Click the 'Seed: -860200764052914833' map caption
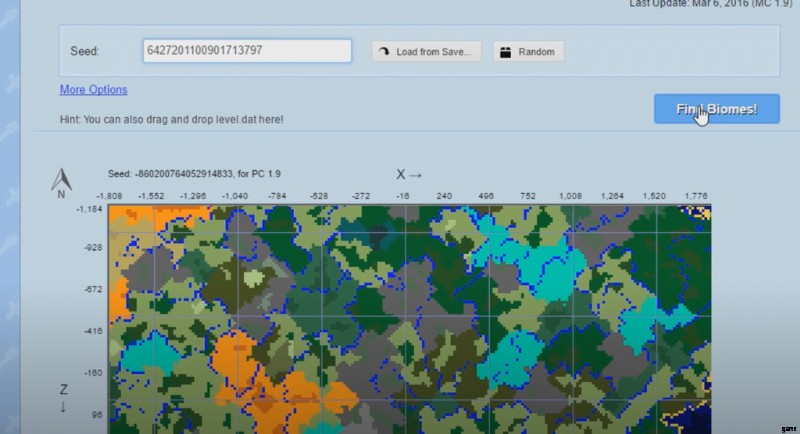Viewport: 800px width, 434px height. coord(194,174)
